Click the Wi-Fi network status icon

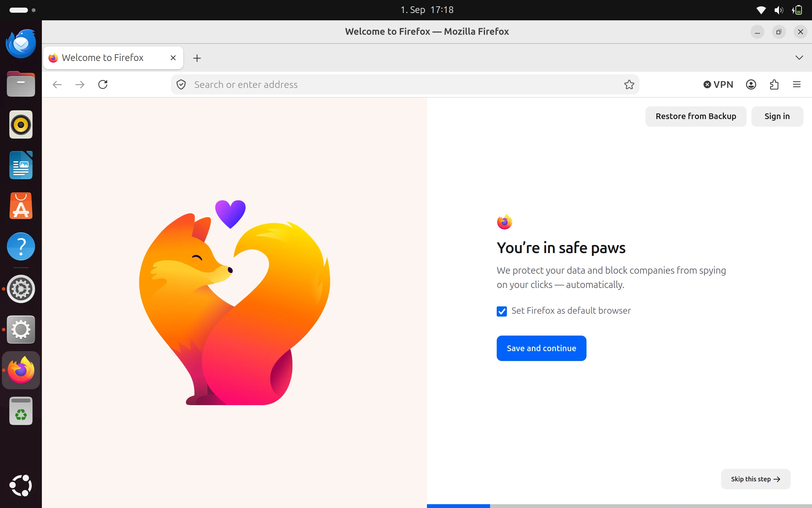pyautogui.click(x=761, y=10)
